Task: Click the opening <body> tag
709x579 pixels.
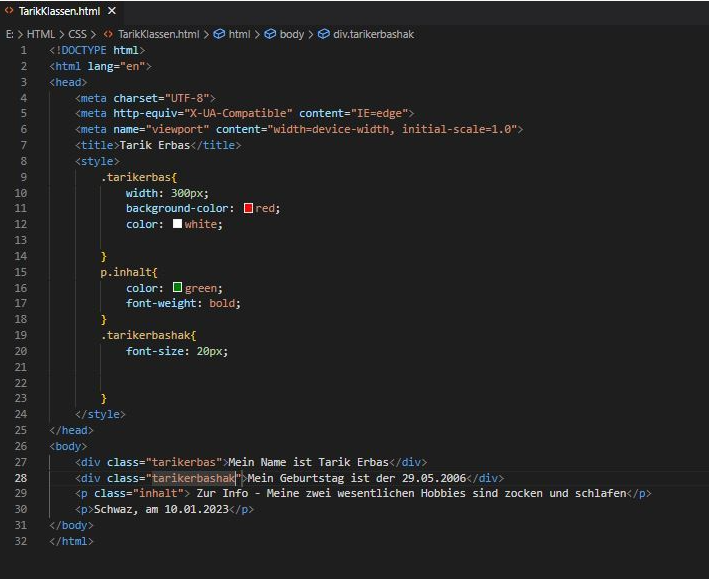Action: 68,446
